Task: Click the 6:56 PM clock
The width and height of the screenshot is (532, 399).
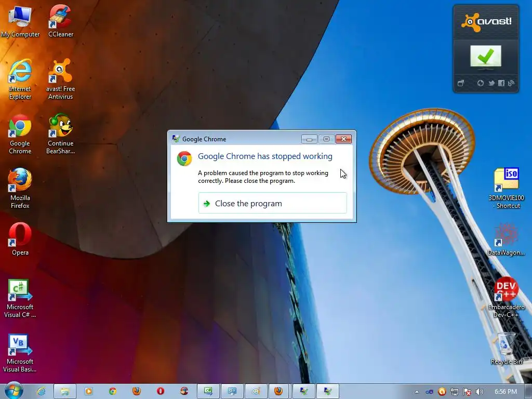Action: pos(506,392)
